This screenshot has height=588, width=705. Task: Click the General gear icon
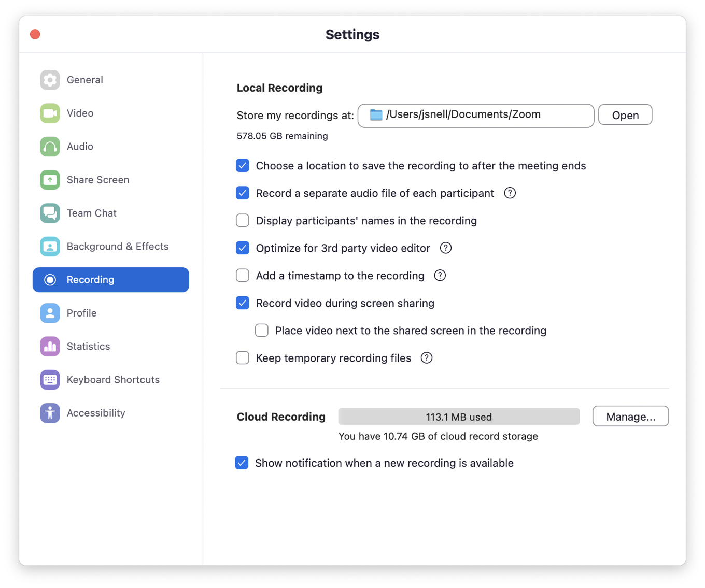[50, 80]
